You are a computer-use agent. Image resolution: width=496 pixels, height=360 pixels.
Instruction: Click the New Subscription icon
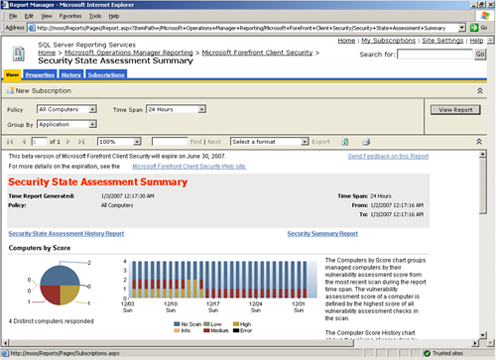[10, 90]
